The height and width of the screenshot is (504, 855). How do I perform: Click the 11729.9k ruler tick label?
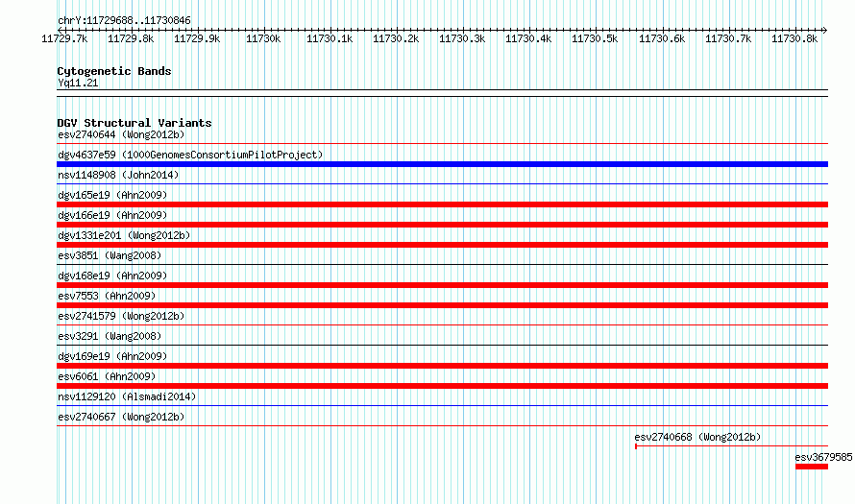click(x=197, y=38)
